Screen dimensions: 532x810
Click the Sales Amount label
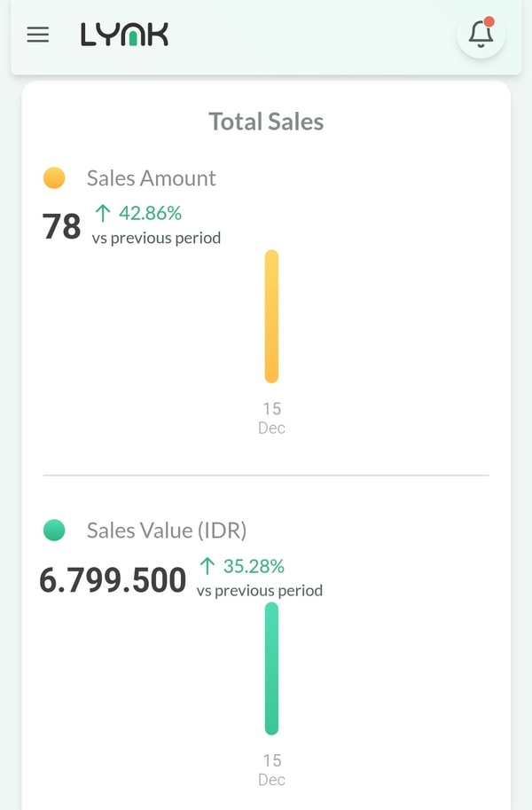point(152,178)
